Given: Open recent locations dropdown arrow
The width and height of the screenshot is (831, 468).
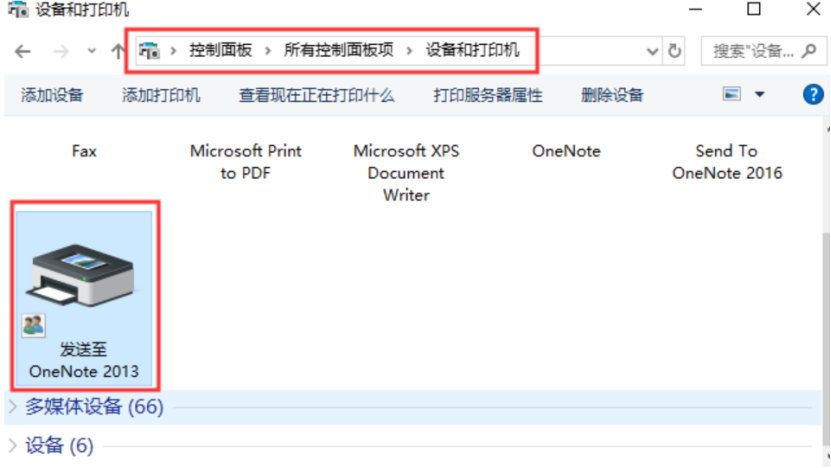Looking at the screenshot, I should coord(91,50).
